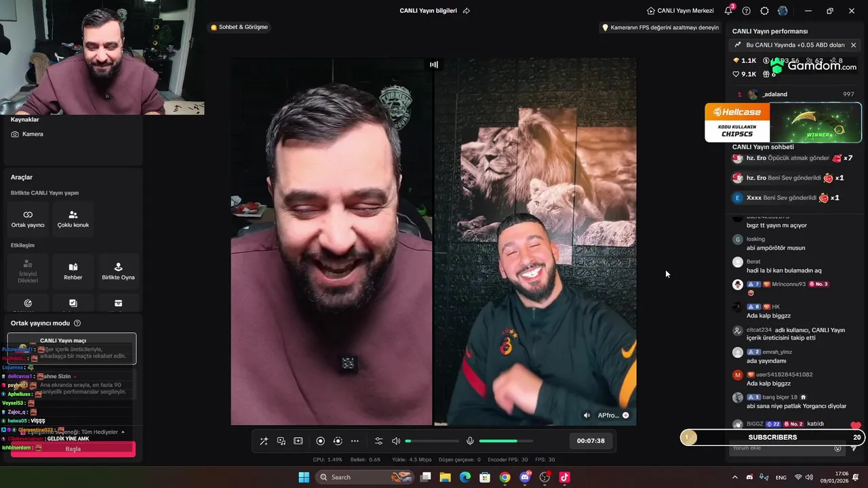Open Task View on the taskbar
The height and width of the screenshot is (488, 868).
426,477
